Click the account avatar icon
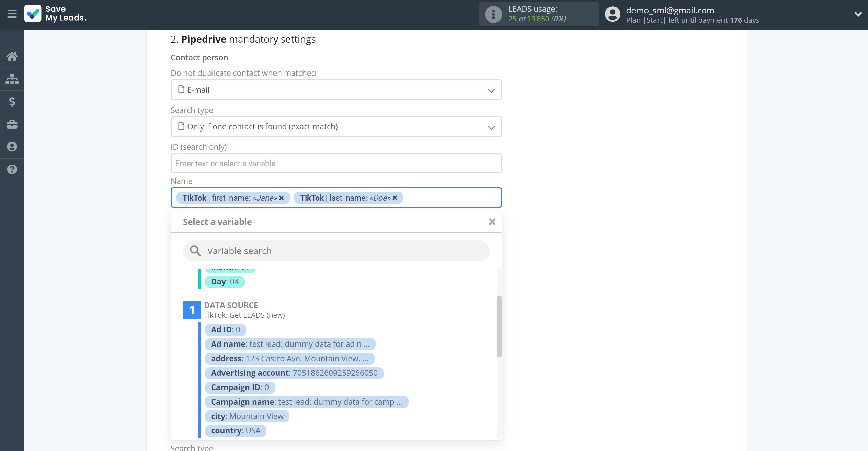Screen dimensions: 868x451 (613, 14)
